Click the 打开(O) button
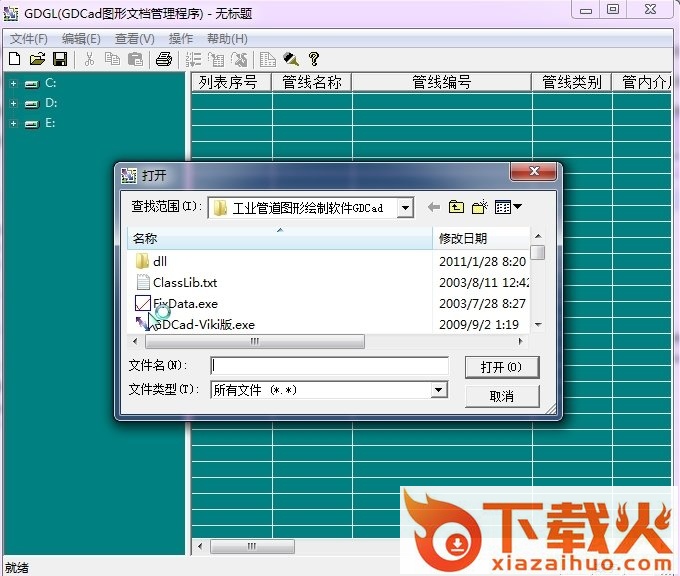 pos(502,367)
